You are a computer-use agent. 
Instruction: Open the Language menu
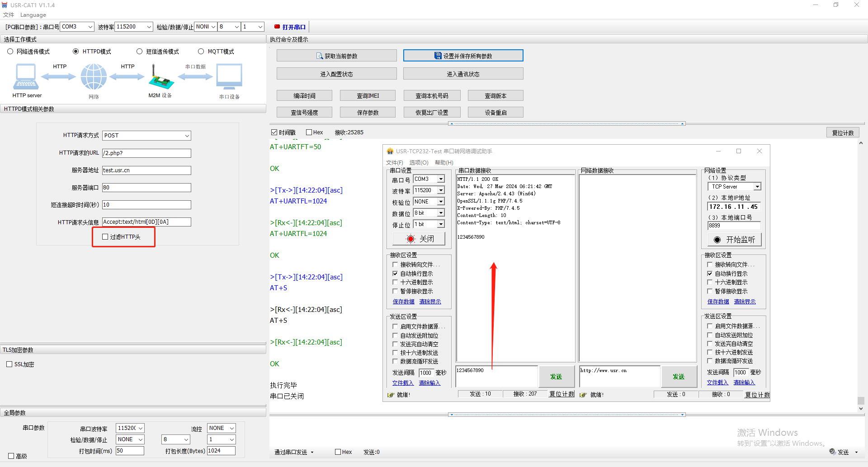33,15
